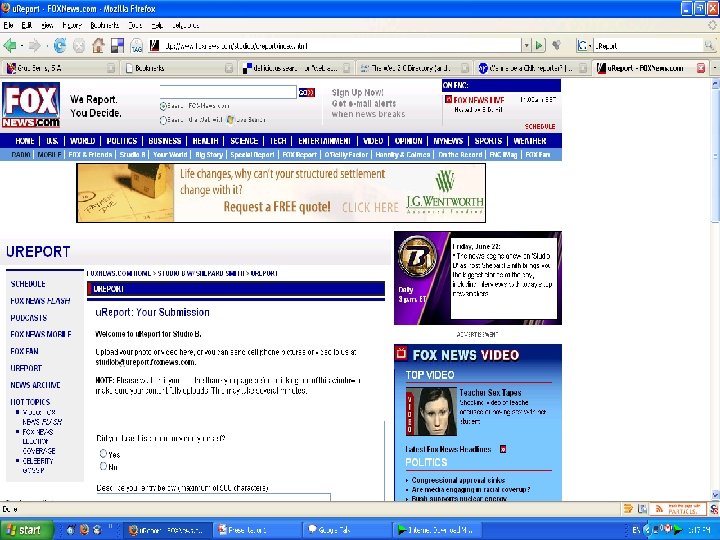
Task: Close the uReport - FOXNews.com tab
Action: click(701, 68)
